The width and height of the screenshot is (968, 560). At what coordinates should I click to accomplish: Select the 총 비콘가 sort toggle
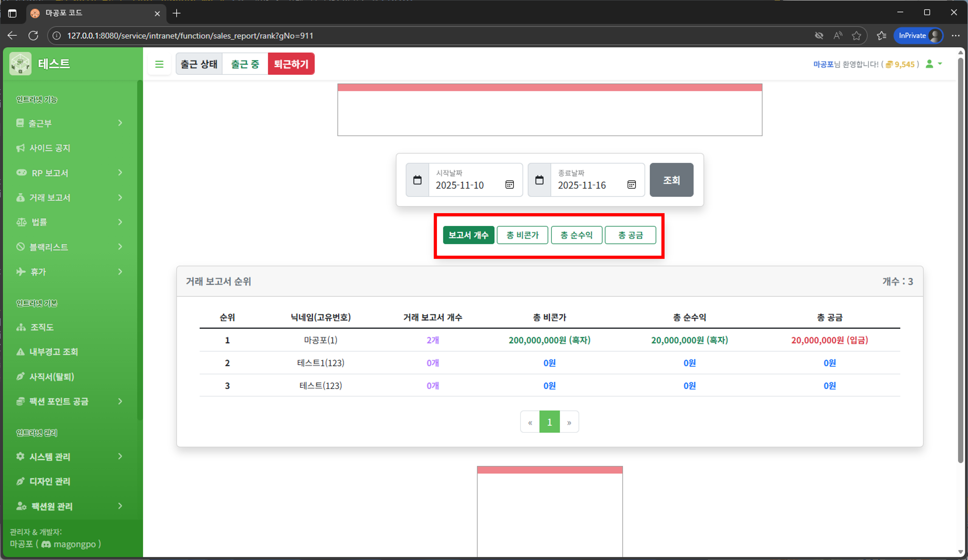pyautogui.click(x=522, y=235)
